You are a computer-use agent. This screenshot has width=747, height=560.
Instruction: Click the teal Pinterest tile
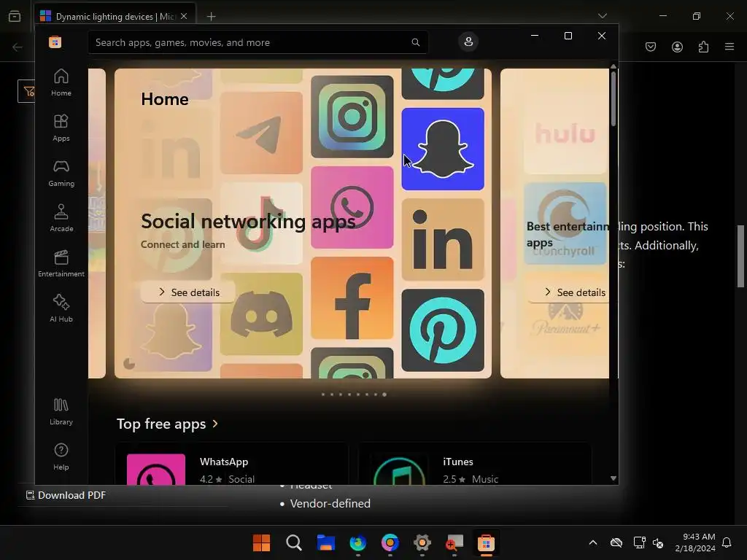click(x=443, y=330)
